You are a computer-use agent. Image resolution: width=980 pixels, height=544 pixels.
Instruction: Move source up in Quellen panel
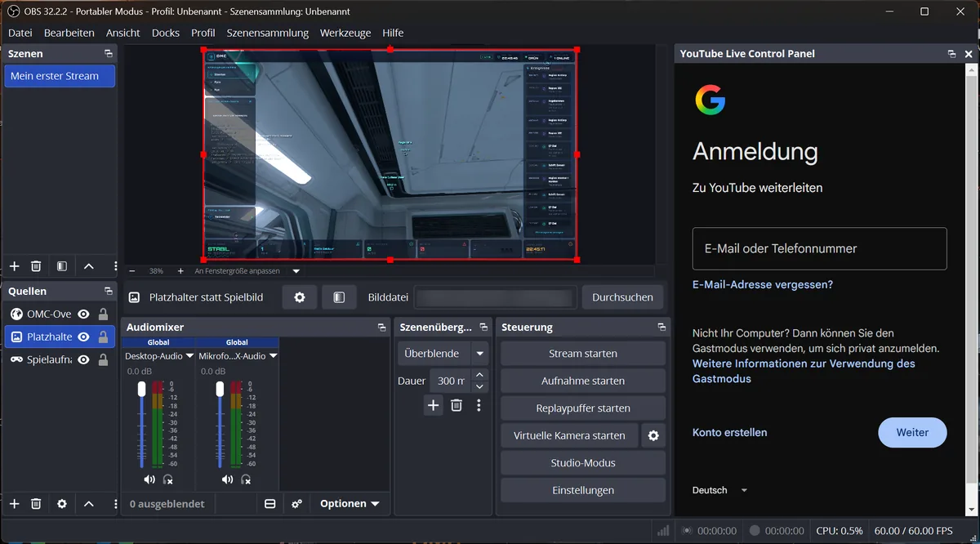88,504
